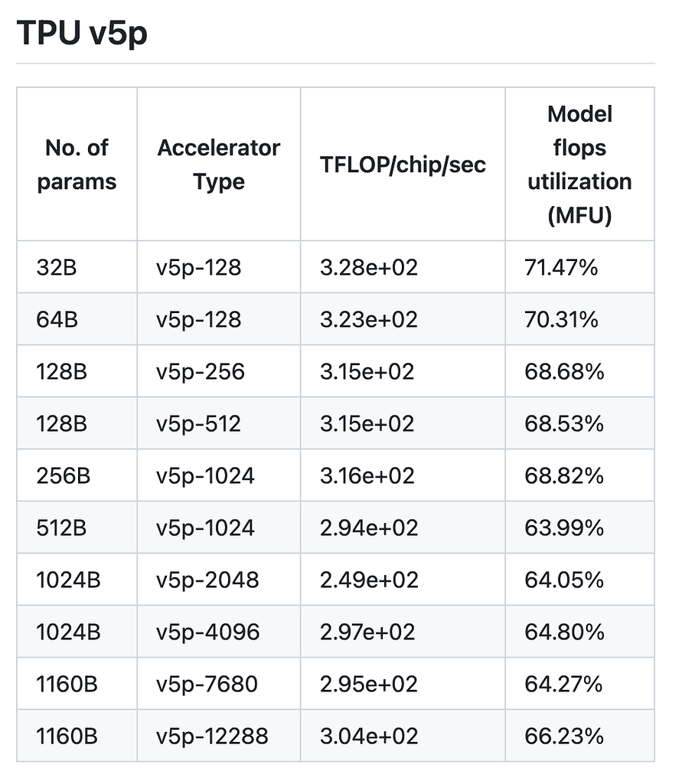The height and width of the screenshot is (784, 682).
Task: Click the v5p-512 accelerator cell
Action: point(198,423)
